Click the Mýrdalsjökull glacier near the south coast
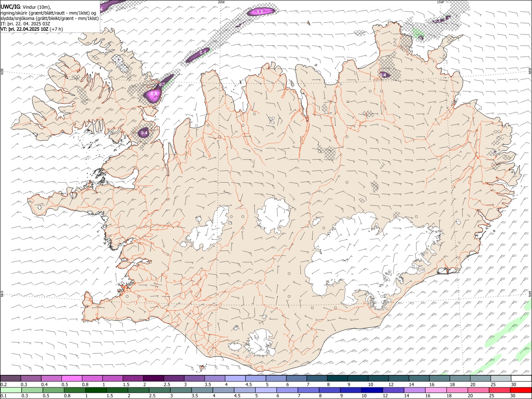The image size is (532, 399). click(260, 343)
